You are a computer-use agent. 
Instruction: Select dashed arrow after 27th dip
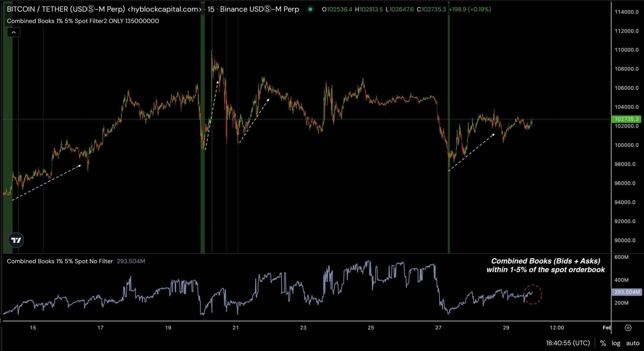pos(471,153)
